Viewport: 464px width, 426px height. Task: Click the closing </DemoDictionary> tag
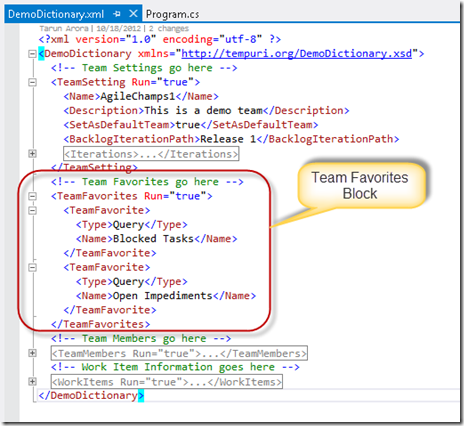click(91, 396)
